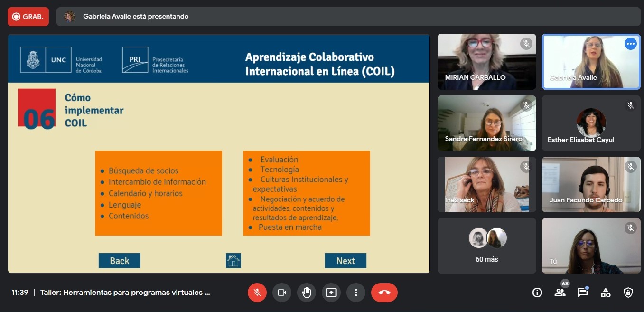
Task: Click bullet Evaluación
Action: pyautogui.click(x=279, y=160)
